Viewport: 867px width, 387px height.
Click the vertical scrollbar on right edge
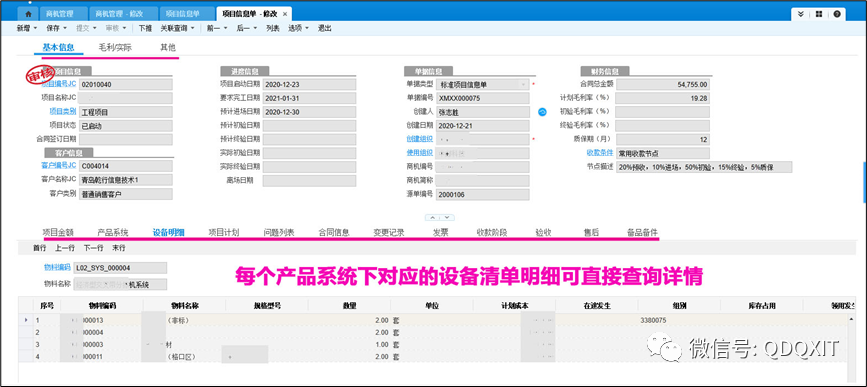pos(864,182)
